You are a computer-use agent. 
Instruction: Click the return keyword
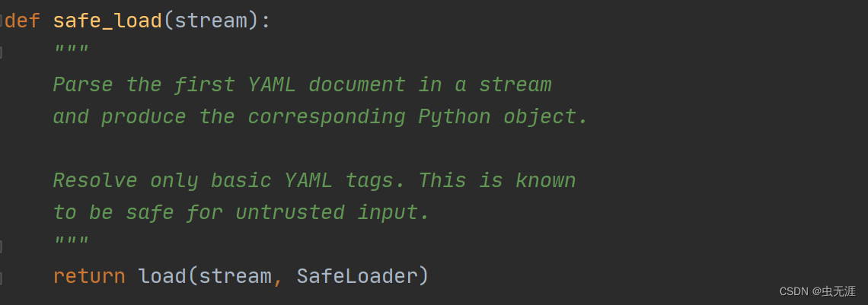[x=89, y=276]
